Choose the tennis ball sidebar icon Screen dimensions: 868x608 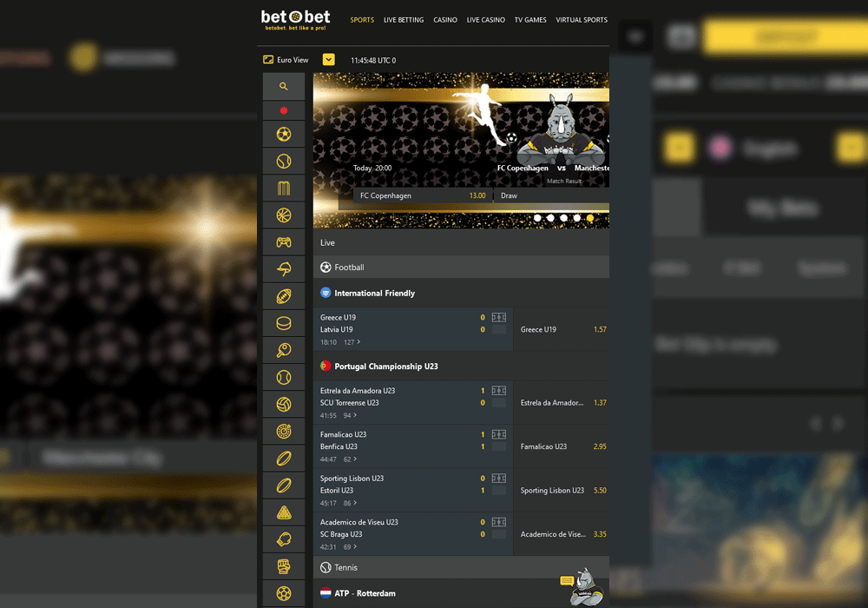284,162
